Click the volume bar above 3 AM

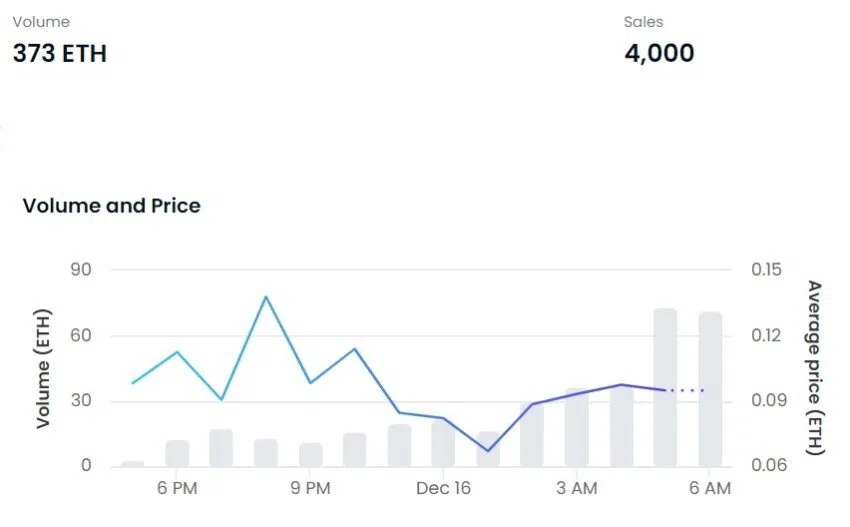577,427
